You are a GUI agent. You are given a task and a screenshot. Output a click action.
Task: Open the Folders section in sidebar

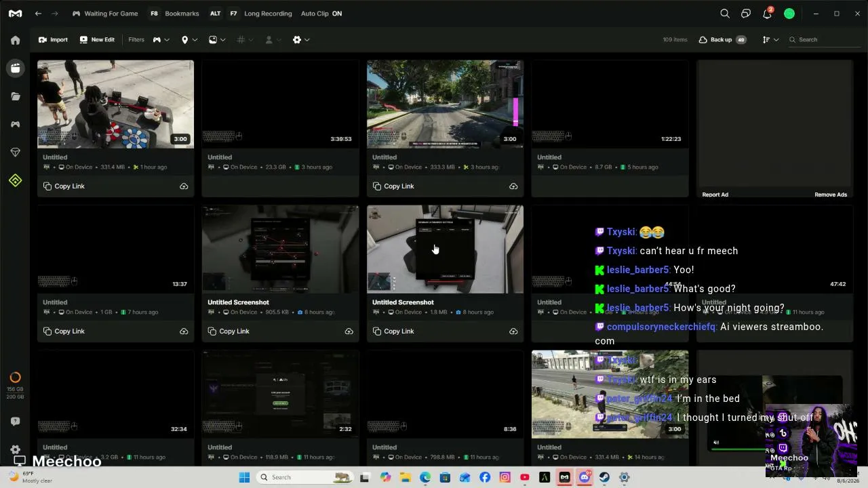[x=15, y=96]
